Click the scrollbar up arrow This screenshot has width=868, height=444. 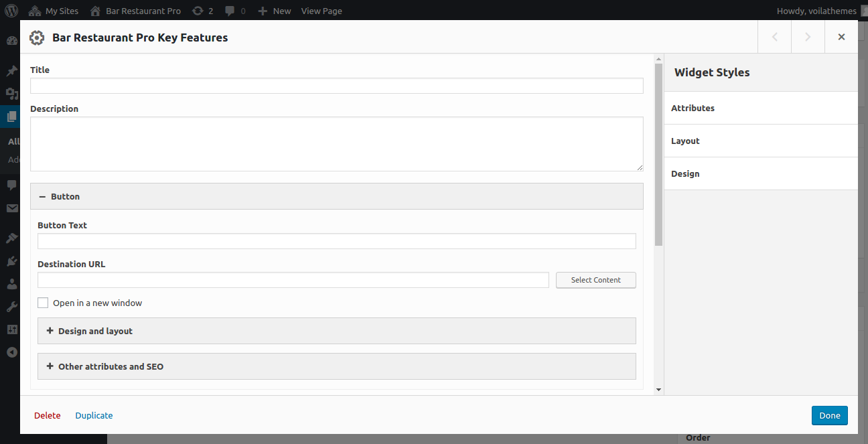658,59
